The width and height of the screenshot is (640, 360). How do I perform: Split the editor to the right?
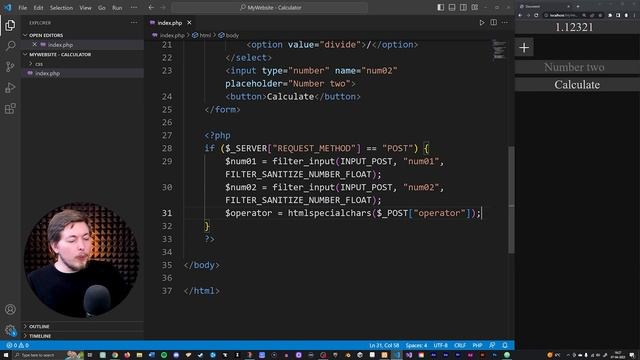pyautogui.click(x=493, y=22)
